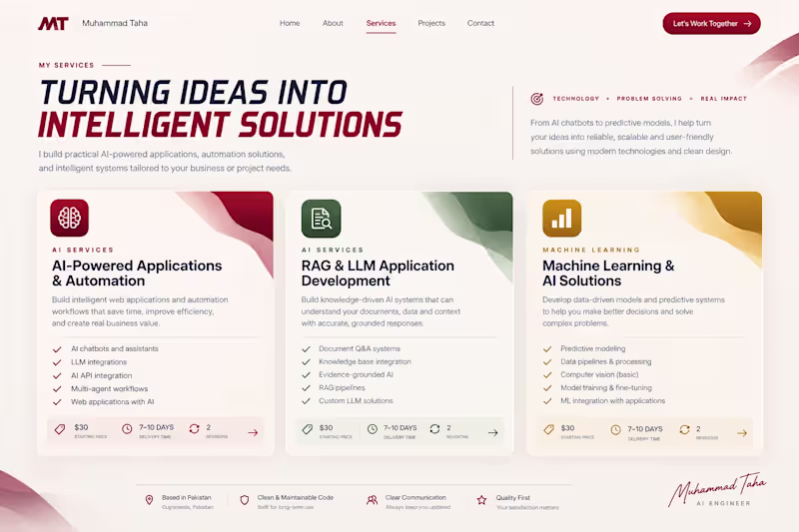Click the MY SERVICES section label
The height and width of the screenshot is (532, 799).
[66, 65]
